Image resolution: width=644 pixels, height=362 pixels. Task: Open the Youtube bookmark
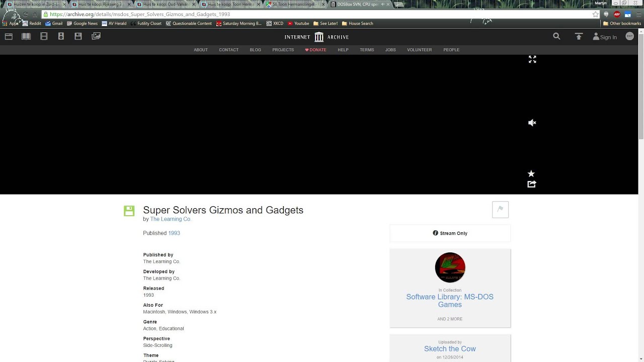[x=298, y=24]
